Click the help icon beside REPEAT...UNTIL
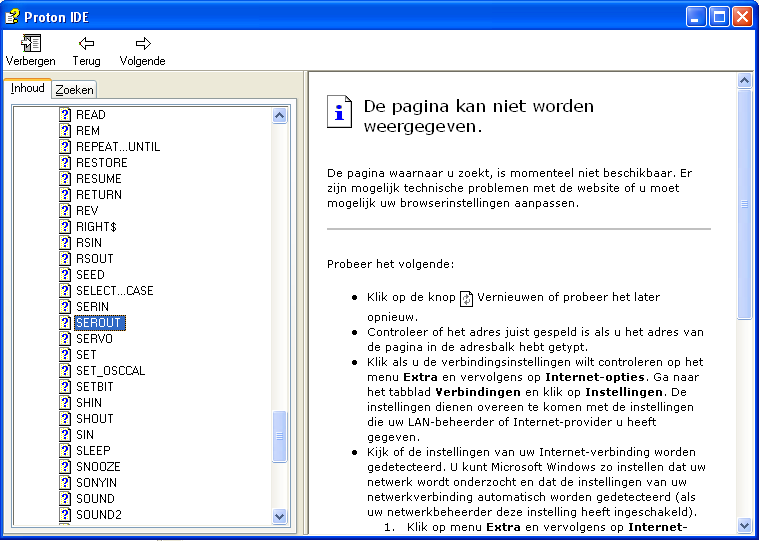The image size is (760, 541). [x=65, y=147]
